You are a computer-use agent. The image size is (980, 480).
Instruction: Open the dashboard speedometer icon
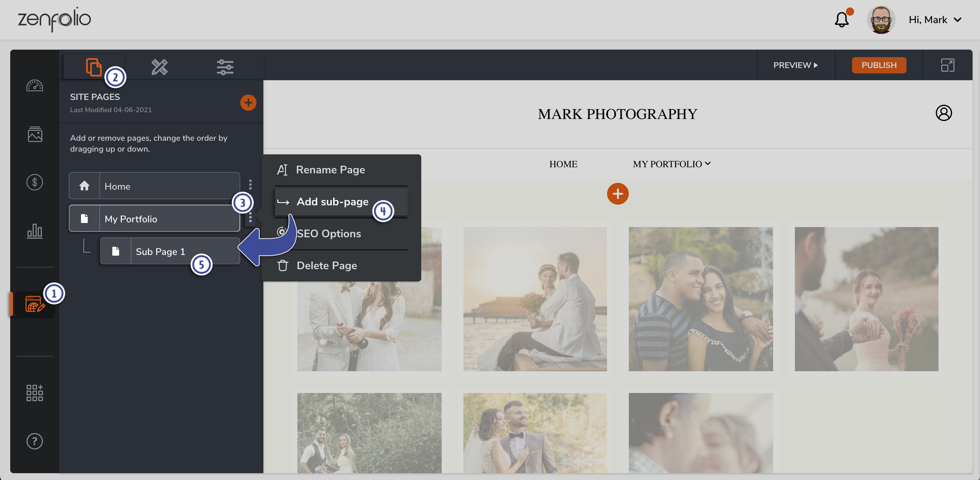[x=35, y=86]
